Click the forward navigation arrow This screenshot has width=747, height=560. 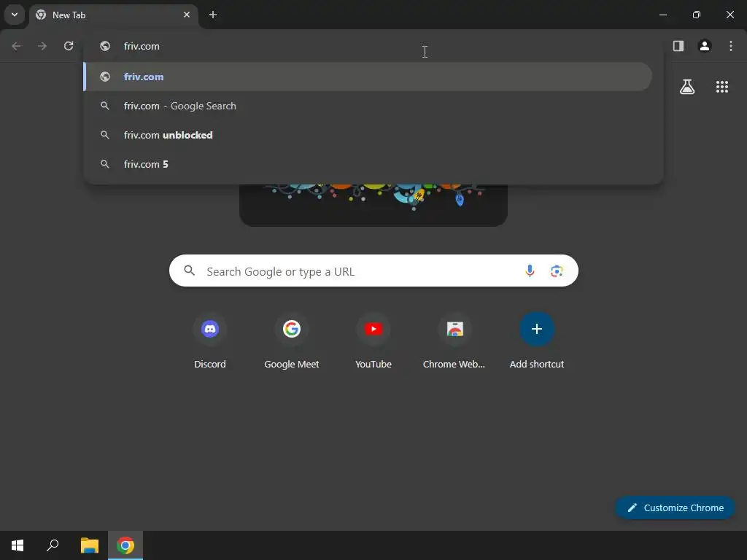pos(42,46)
